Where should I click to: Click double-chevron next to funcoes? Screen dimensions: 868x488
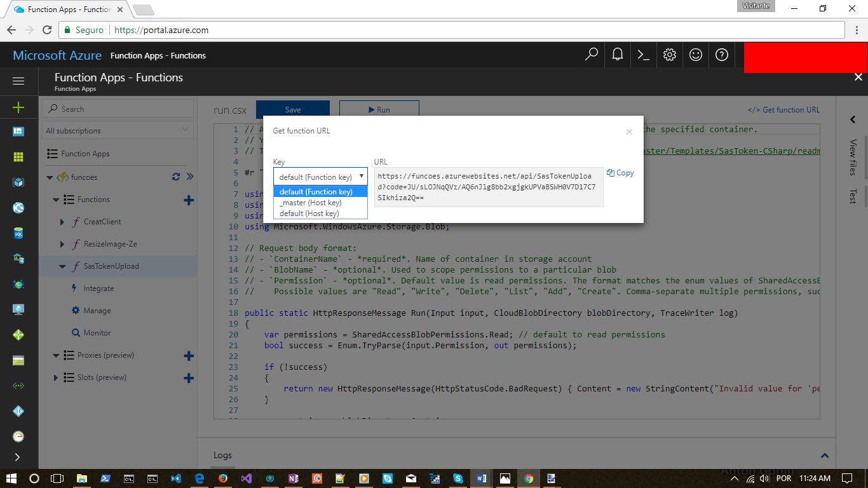[189, 177]
